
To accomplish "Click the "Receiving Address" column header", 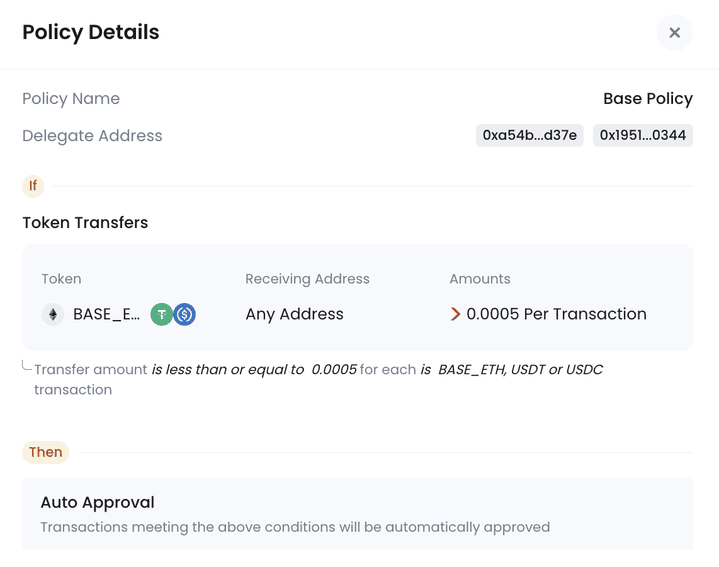I will (307, 279).
